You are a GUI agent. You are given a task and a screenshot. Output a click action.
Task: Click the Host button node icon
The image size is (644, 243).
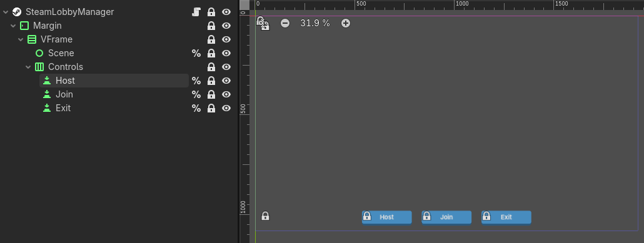pos(47,81)
